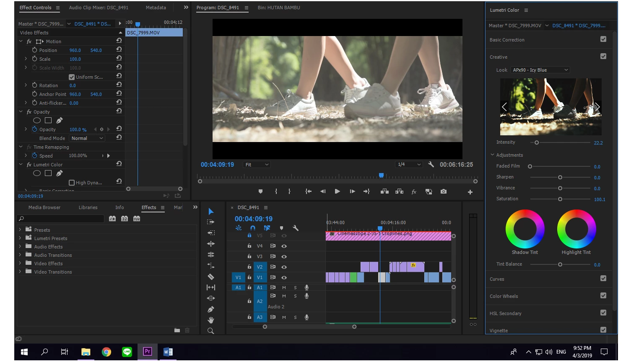Activate the Zoom tool
This screenshot has width=644, height=362.
pyautogui.click(x=211, y=331)
